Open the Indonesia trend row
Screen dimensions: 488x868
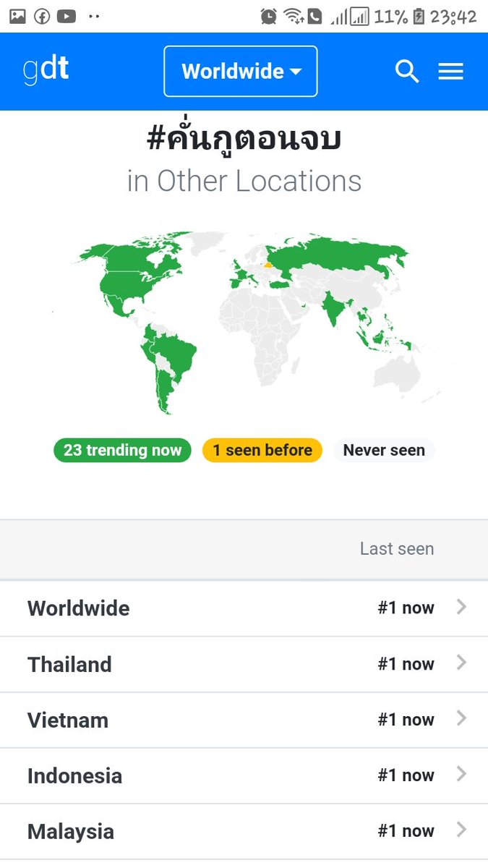[244, 775]
